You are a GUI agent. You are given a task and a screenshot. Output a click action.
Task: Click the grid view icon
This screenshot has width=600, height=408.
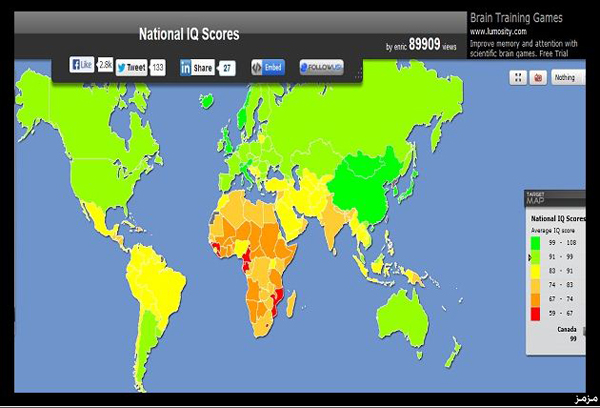click(518, 76)
